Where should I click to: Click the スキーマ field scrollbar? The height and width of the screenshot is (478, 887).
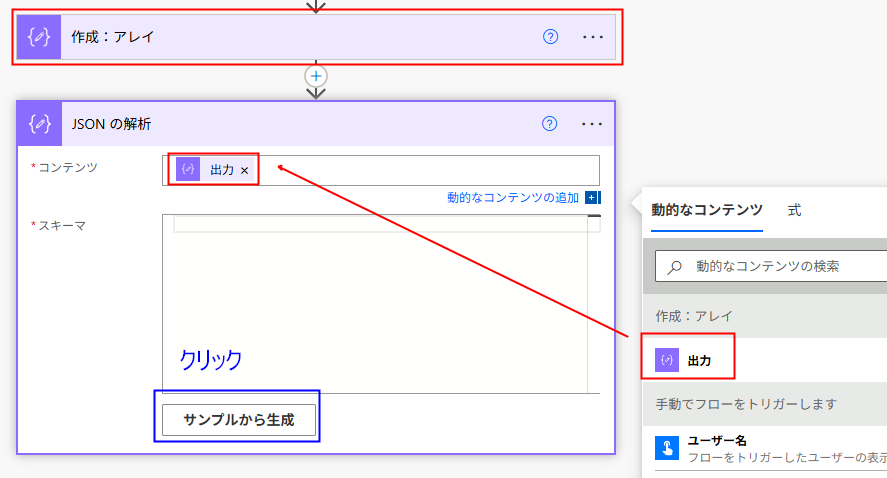click(x=594, y=304)
